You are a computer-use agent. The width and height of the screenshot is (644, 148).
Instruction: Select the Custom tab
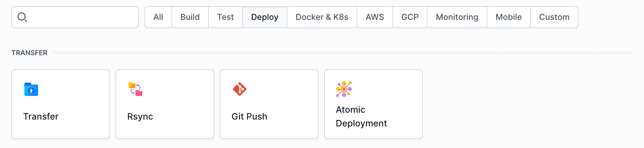tap(554, 17)
